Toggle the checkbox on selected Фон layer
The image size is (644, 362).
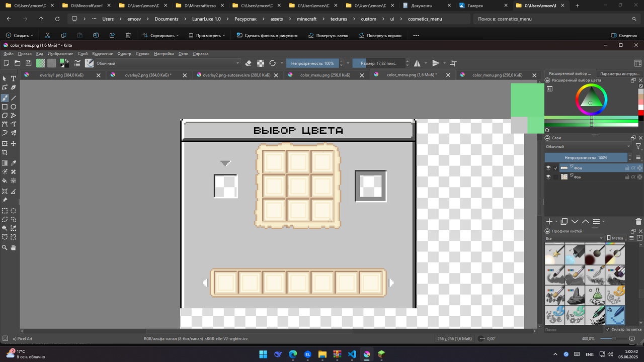coord(556,168)
